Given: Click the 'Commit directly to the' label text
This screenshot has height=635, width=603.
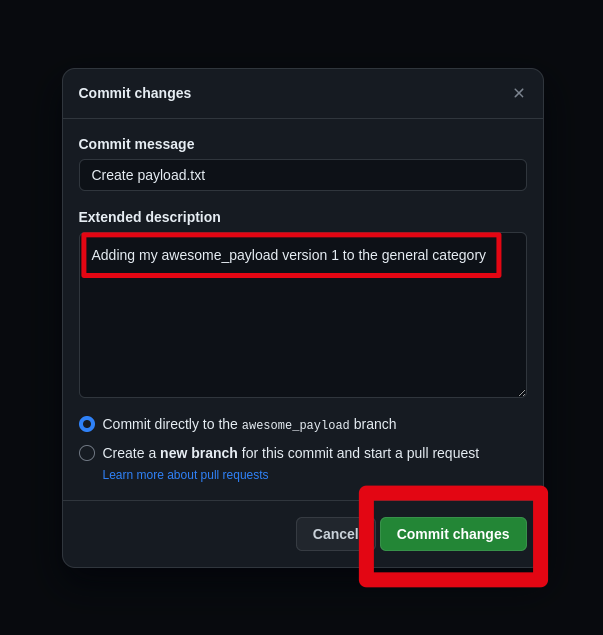Looking at the screenshot, I should tap(170, 424).
